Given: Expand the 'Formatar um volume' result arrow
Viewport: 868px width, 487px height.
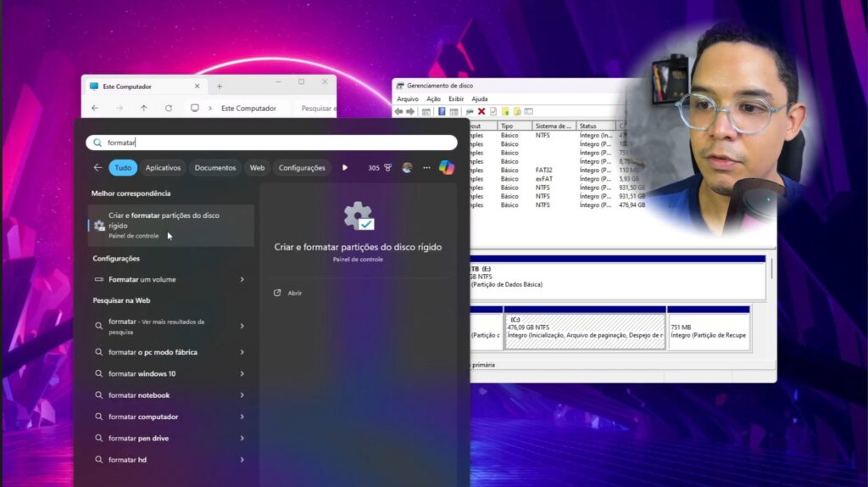Looking at the screenshot, I should coord(242,279).
